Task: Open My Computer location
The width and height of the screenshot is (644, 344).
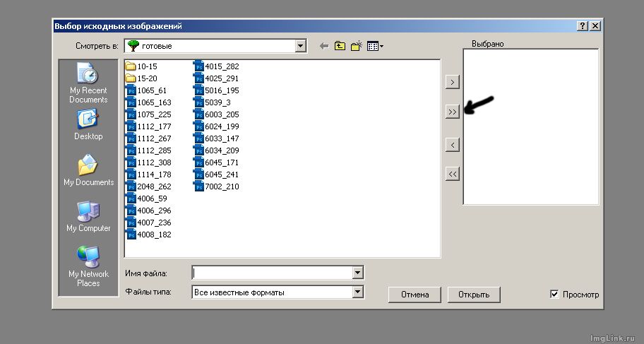Action: point(88,217)
